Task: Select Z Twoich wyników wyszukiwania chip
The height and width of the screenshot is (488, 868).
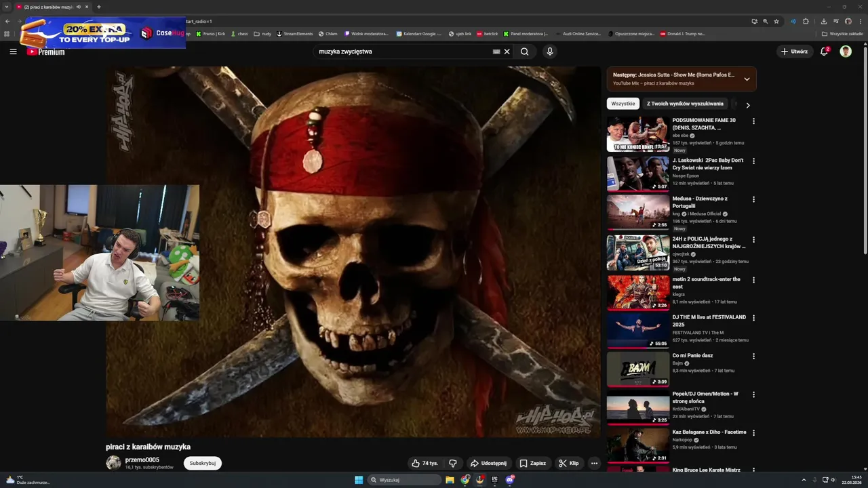Action: (x=685, y=104)
